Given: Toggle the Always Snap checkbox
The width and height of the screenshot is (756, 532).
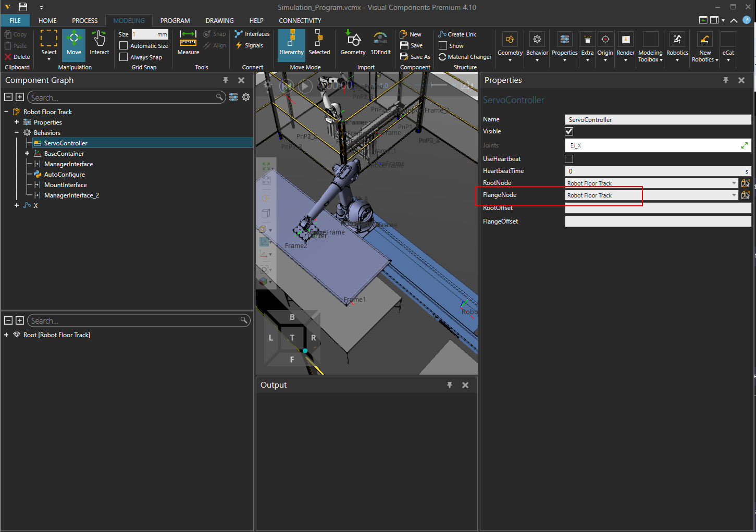Looking at the screenshot, I should 123,57.
